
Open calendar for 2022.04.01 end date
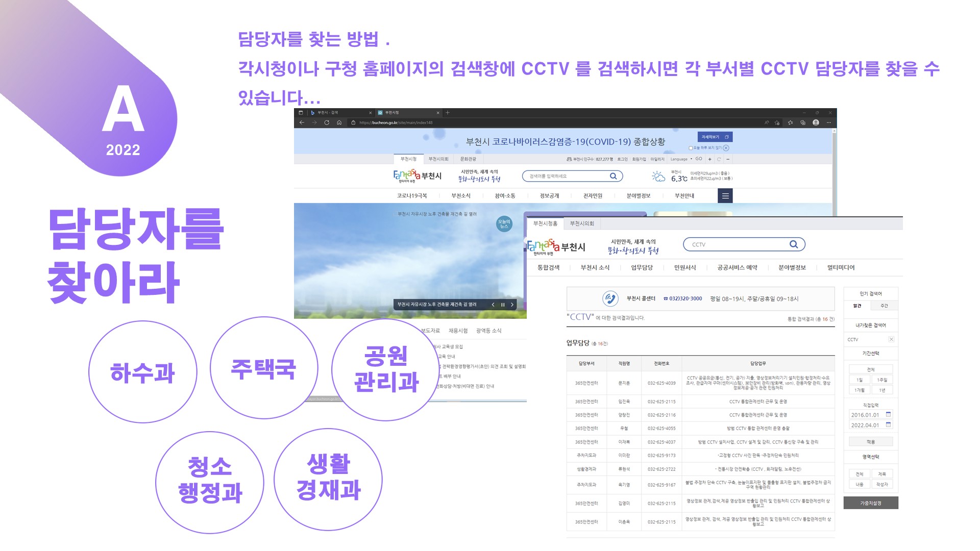point(888,424)
